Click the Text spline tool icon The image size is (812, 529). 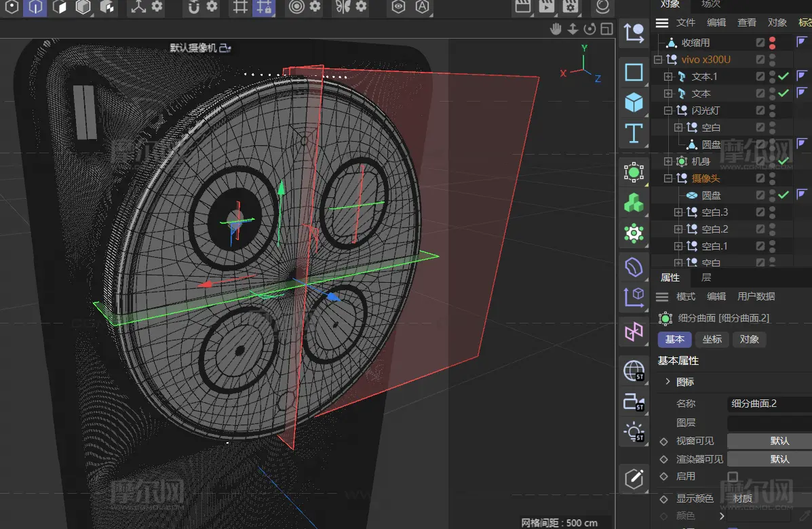[x=634, y=134]
